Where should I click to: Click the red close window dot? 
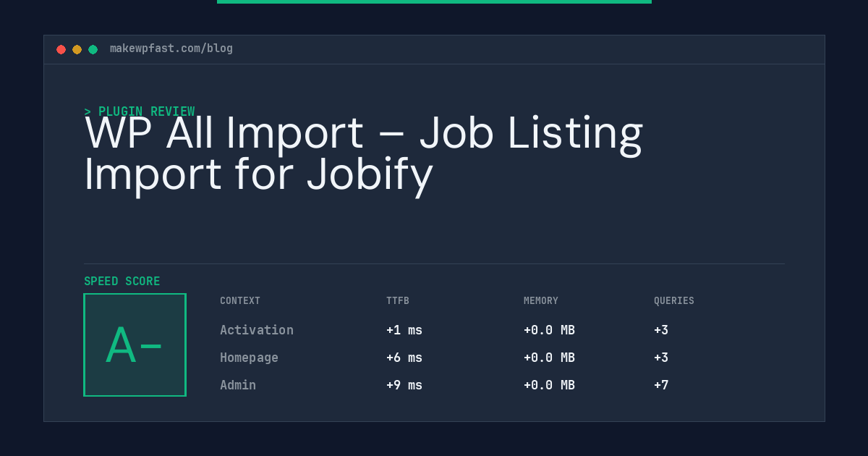tap(61, 49)
